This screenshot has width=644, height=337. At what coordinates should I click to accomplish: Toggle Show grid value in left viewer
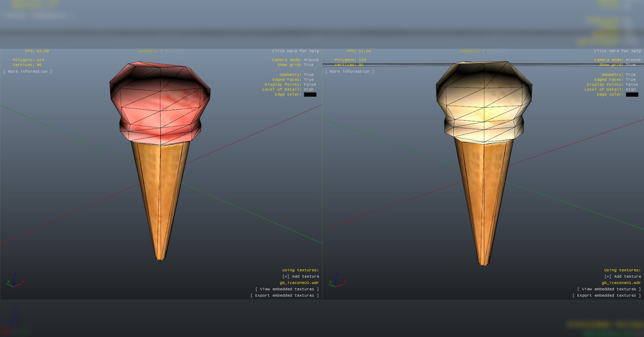pyautogui.click(x=308, y=65)
